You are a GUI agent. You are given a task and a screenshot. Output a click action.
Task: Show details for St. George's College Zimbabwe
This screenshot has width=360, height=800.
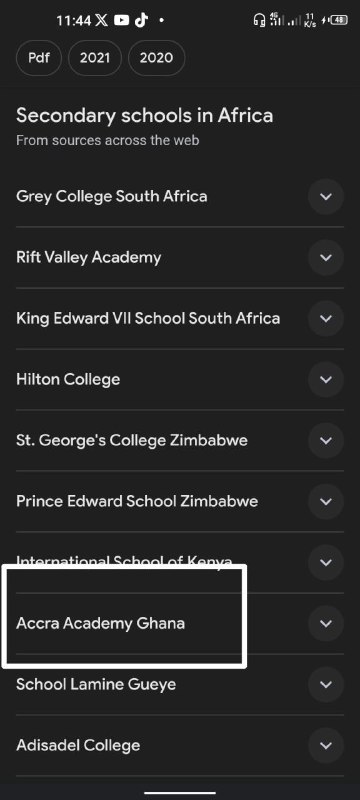point(326,440)
